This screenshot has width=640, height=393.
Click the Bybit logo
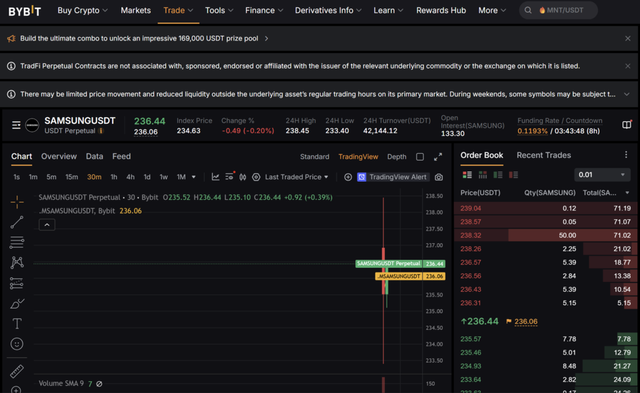pyautogui.click(x=24, y=11)
